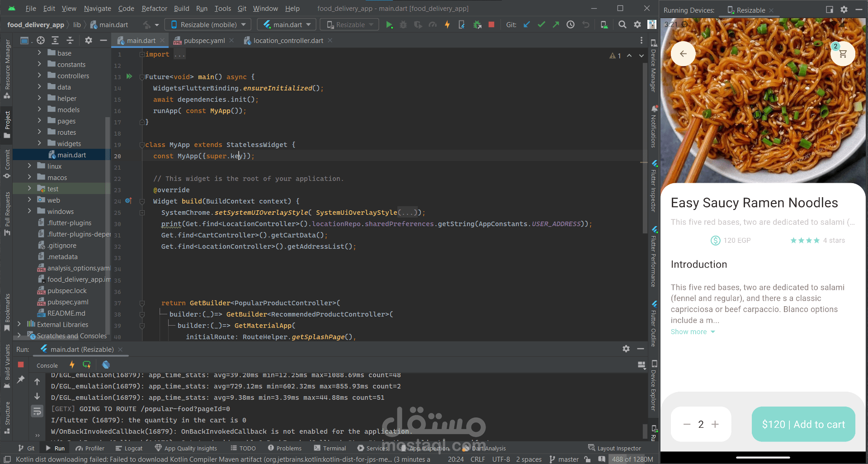This screenshot has height=464, width=868.
Task: Collapse all in Project panel
Action: point(70,41)
